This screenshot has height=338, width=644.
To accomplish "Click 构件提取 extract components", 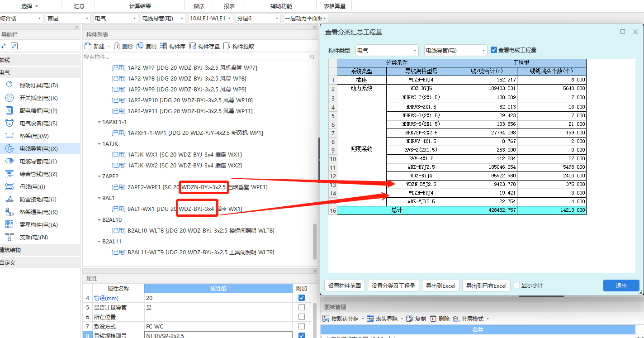I will tap(239, 46).
